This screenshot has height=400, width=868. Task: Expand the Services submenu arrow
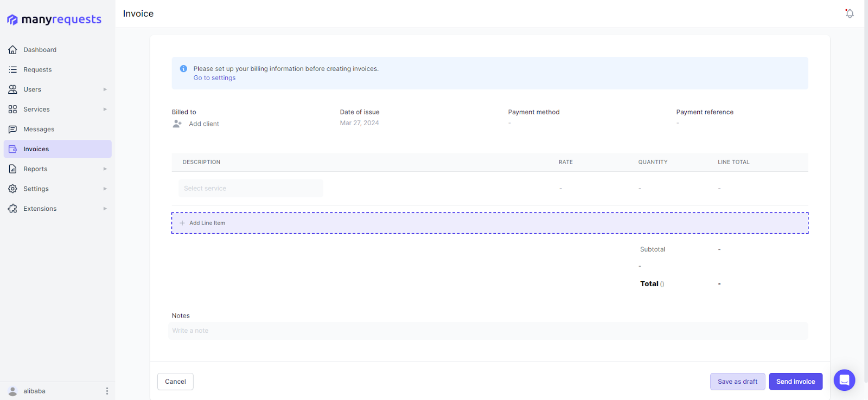pos(105,109)
